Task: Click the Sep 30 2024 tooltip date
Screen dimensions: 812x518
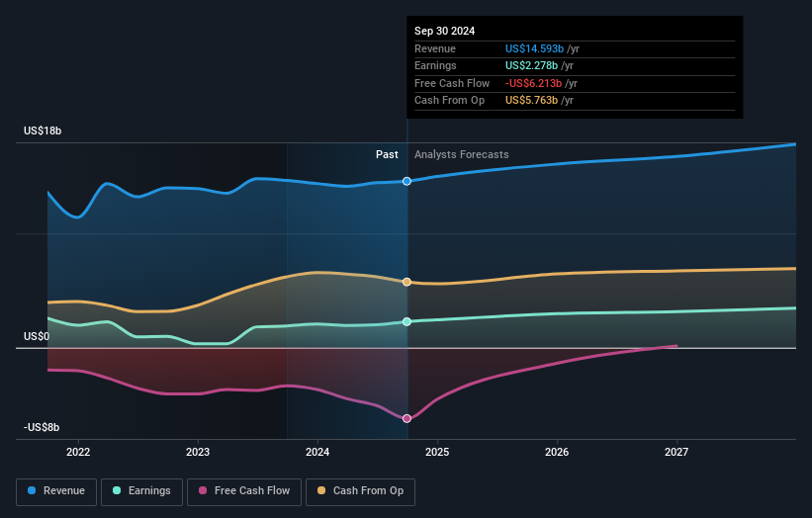Action: point(444,31)
